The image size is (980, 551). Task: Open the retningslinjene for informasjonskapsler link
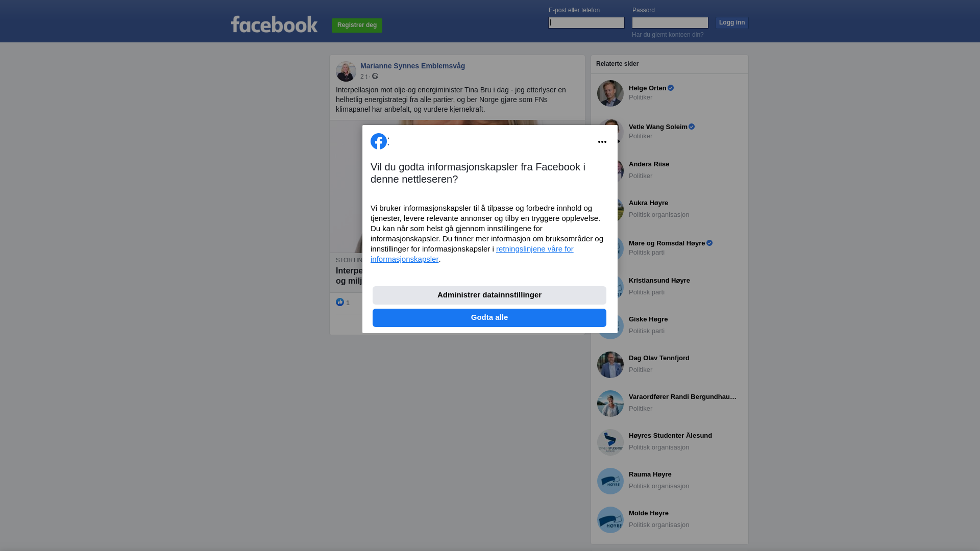(x=472, y=254)
